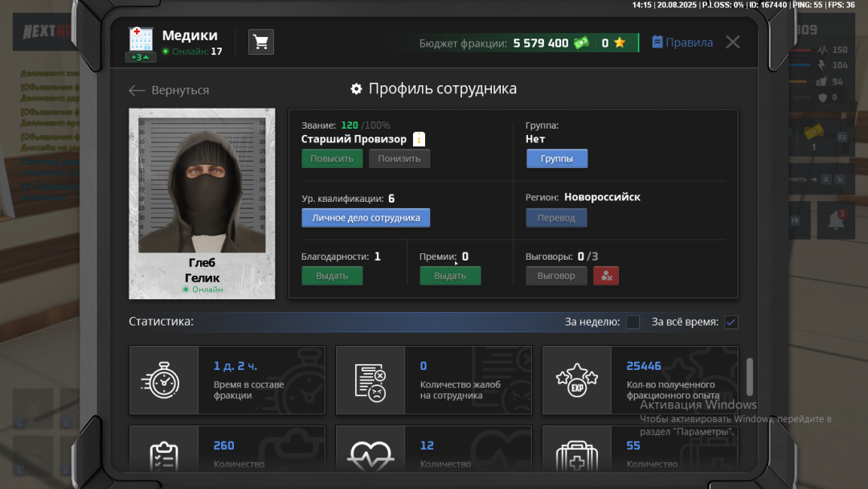Click the budget amount 5 579 400
868x489 pixels.
[x=540, y=43]
